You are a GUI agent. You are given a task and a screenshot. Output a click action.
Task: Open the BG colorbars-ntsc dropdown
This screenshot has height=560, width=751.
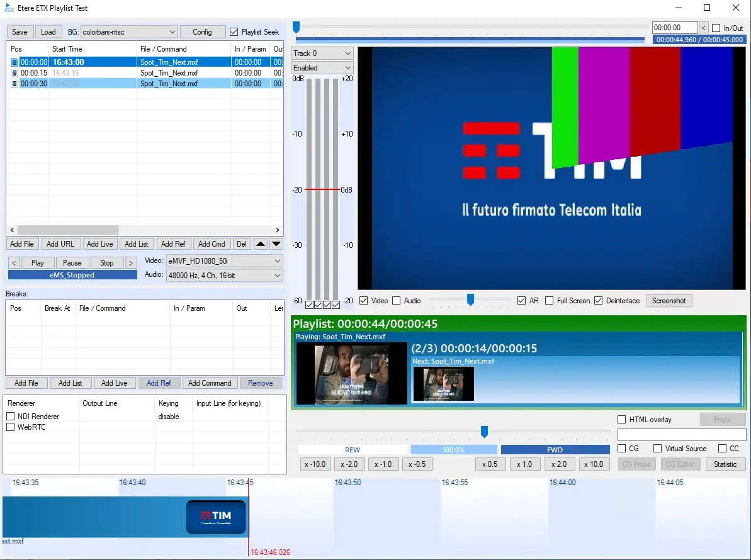pos(172,32)
